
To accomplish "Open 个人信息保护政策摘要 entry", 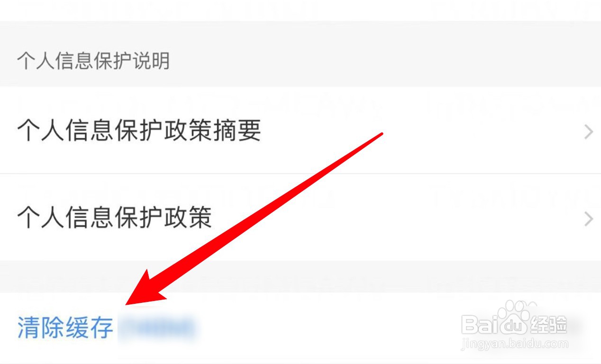I will 300,130.
